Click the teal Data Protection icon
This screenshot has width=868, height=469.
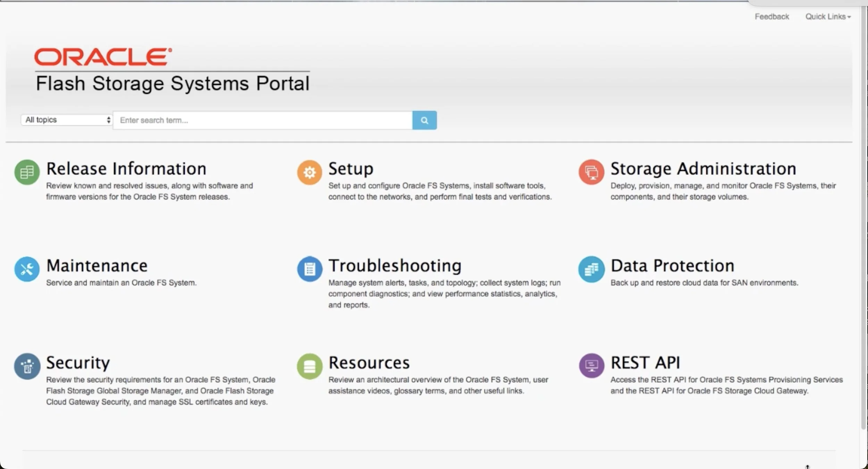(x=591, y=269)
